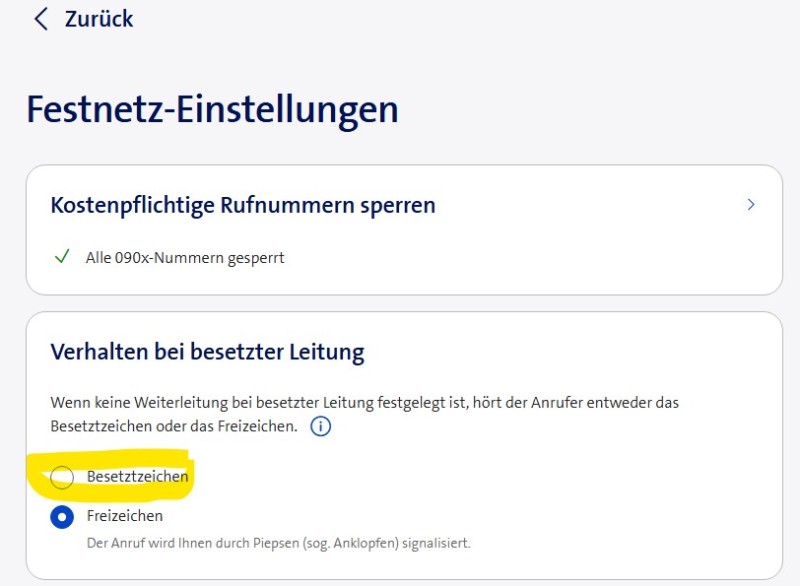Click the Festnetz-Einstellungen page heading
The width and height of the screenshot is (800, 586).
click(x=212, y=109)
